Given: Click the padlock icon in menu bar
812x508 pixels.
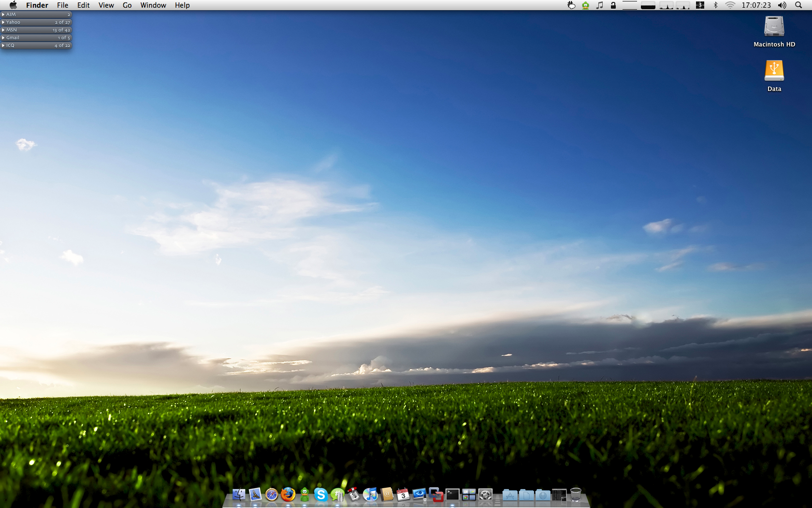Looking at the screenshot, I should tap(613, 5).
